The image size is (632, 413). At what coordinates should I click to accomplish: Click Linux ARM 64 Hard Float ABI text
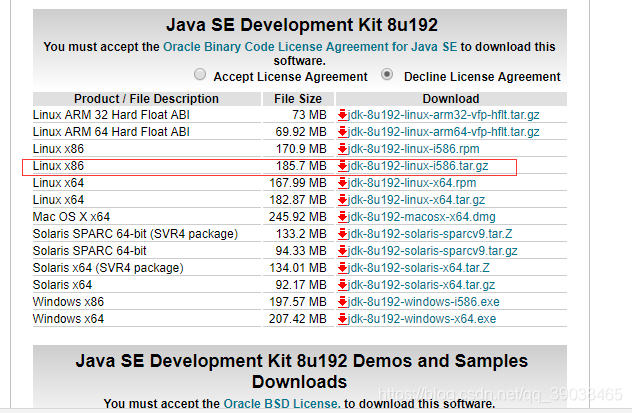pos(111,132)
